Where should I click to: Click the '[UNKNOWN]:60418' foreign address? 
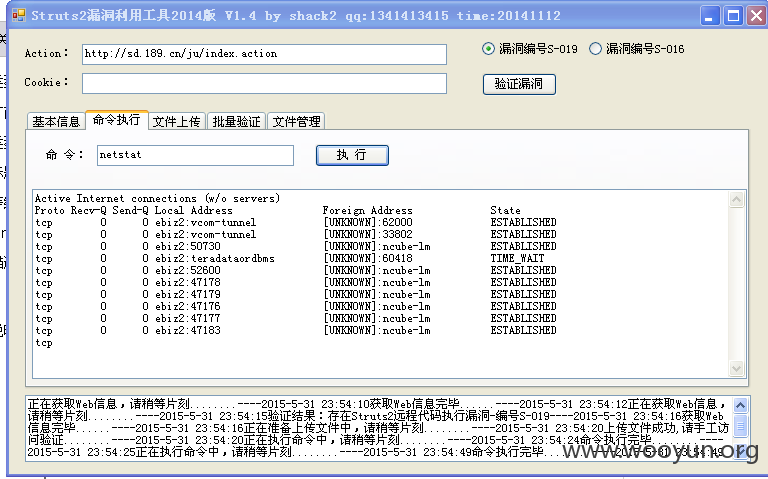point(368,259)
